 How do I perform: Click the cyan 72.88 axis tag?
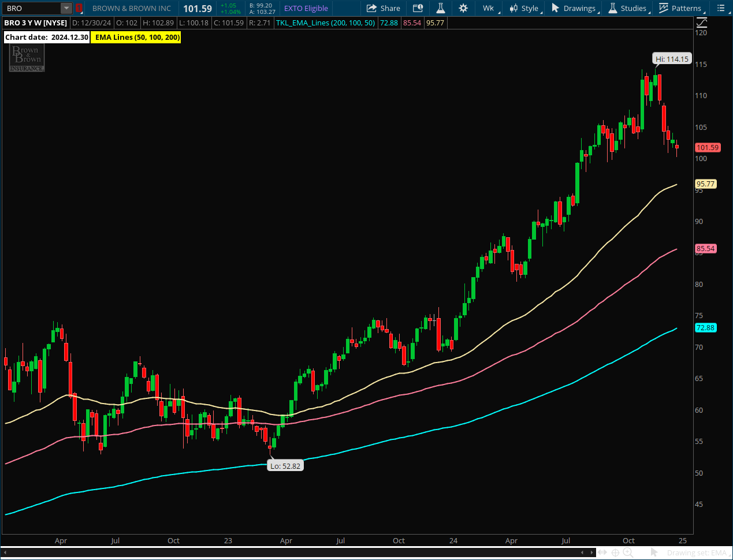click(x=705, y=328)
